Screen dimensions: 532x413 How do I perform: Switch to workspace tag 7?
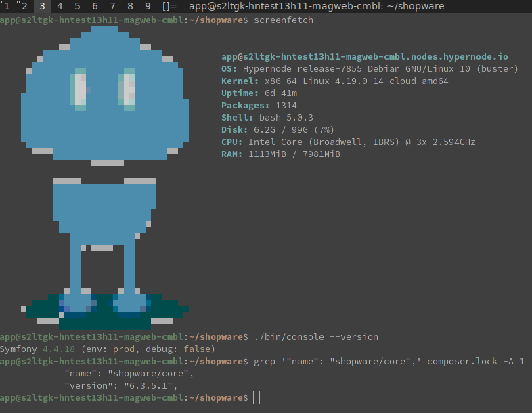pos(112,6)
